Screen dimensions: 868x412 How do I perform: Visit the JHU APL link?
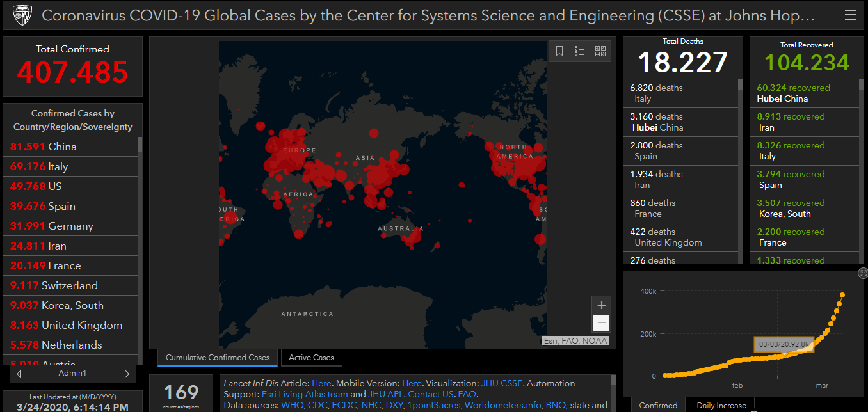coord(385,394)
